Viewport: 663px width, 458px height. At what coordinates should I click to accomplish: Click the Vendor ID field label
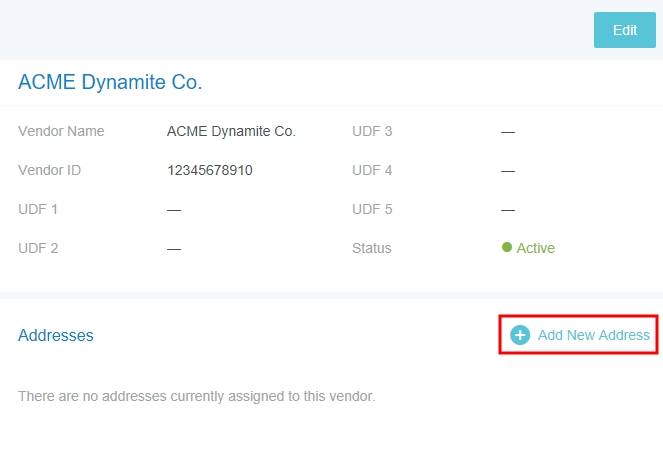tap(49, 170)
